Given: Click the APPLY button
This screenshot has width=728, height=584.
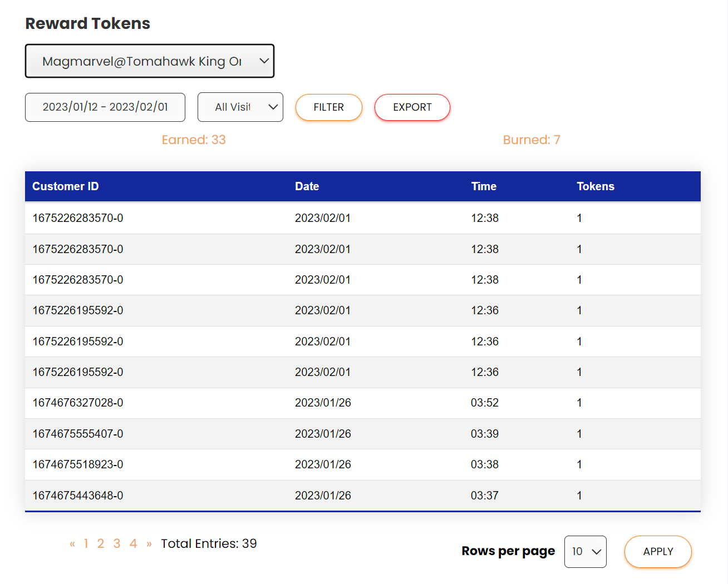Looking at the screenshot, I should tap(657, 551).
